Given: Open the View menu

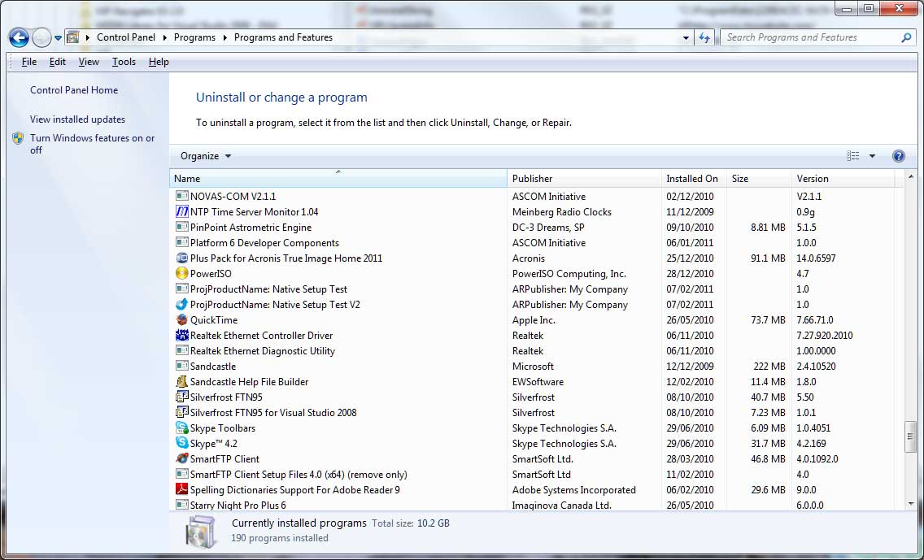Looking at the screenshot, I should (89, 62).
